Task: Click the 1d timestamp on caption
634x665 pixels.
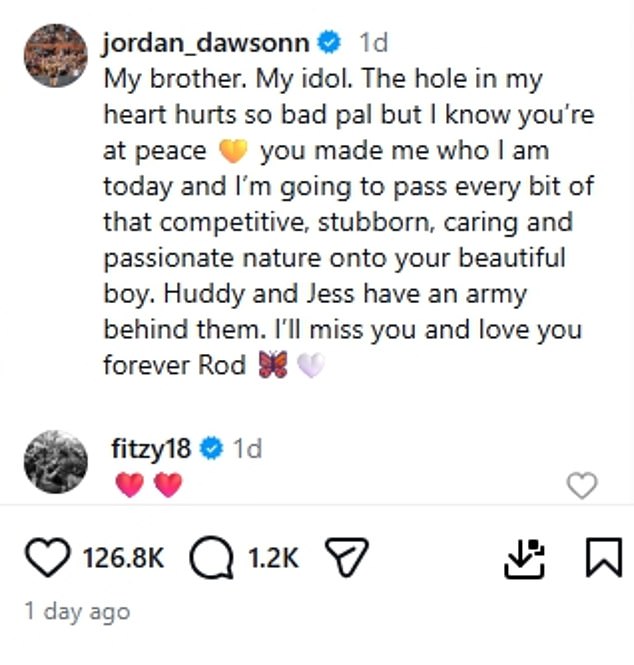Action: pos(373,42)
